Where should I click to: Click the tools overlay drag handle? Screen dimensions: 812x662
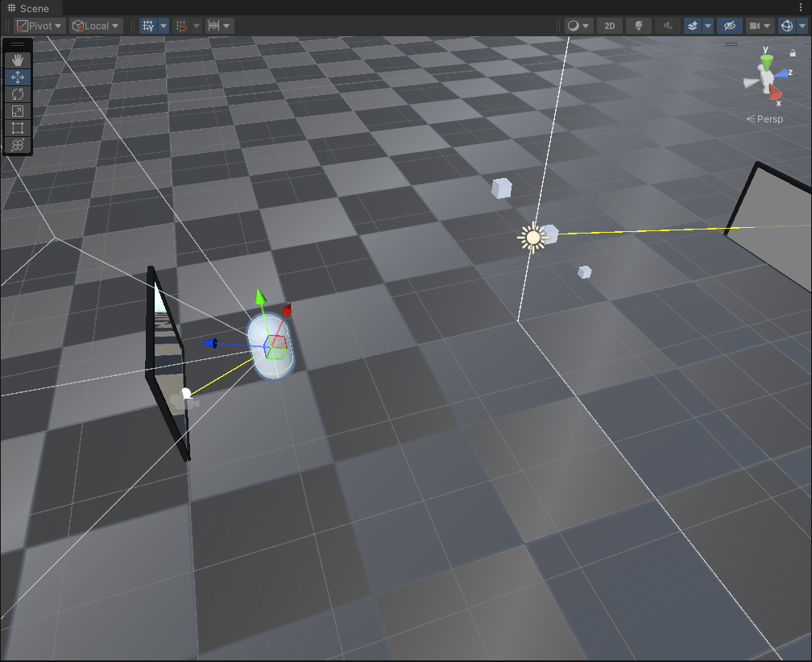tap(18, 44)
